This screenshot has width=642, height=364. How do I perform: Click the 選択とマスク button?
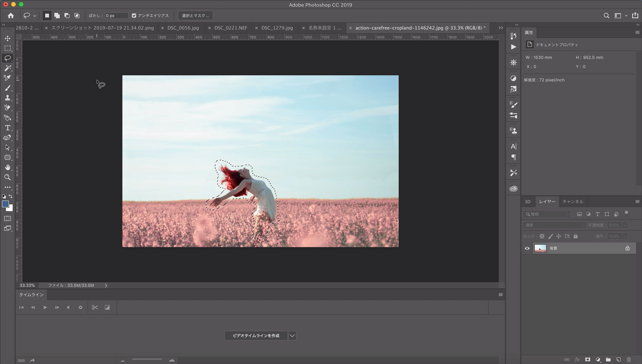tap(196, 16)
